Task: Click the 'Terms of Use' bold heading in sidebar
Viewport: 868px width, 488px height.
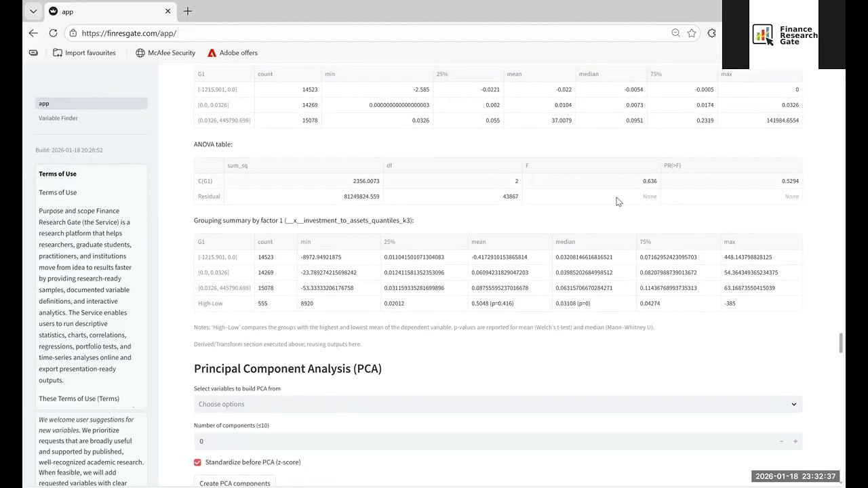Action: pyautogui.click(x=58, y=174)
